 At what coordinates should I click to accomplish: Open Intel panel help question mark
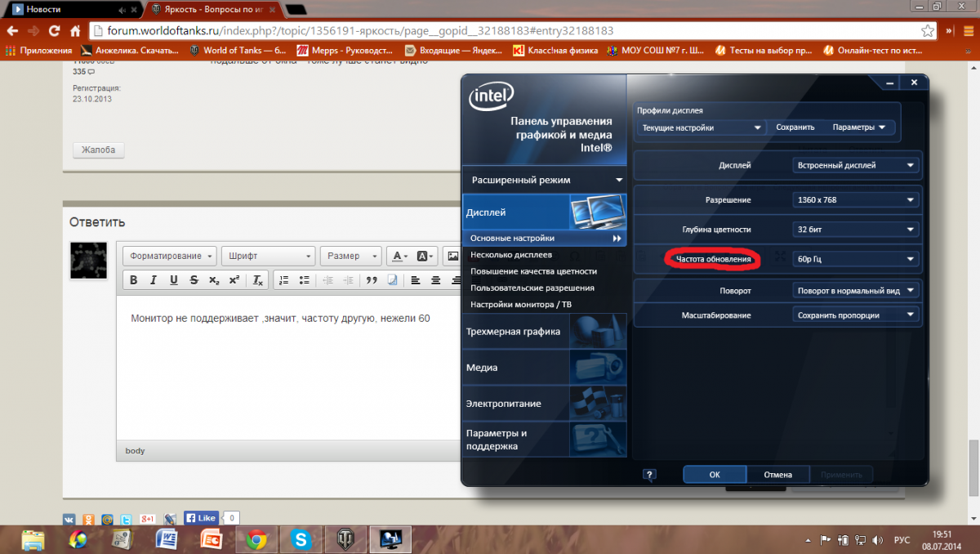tap(650, 474)
